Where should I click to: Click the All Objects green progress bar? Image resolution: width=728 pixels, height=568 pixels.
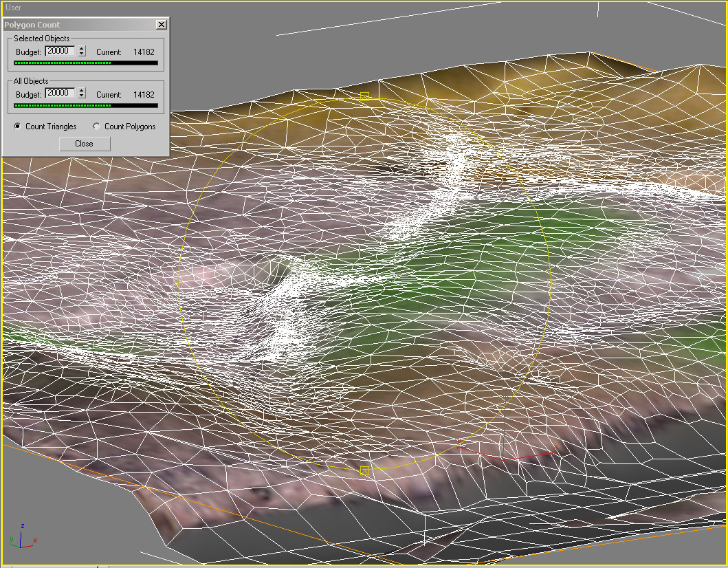pyautogui.click(x=86, y=106)
